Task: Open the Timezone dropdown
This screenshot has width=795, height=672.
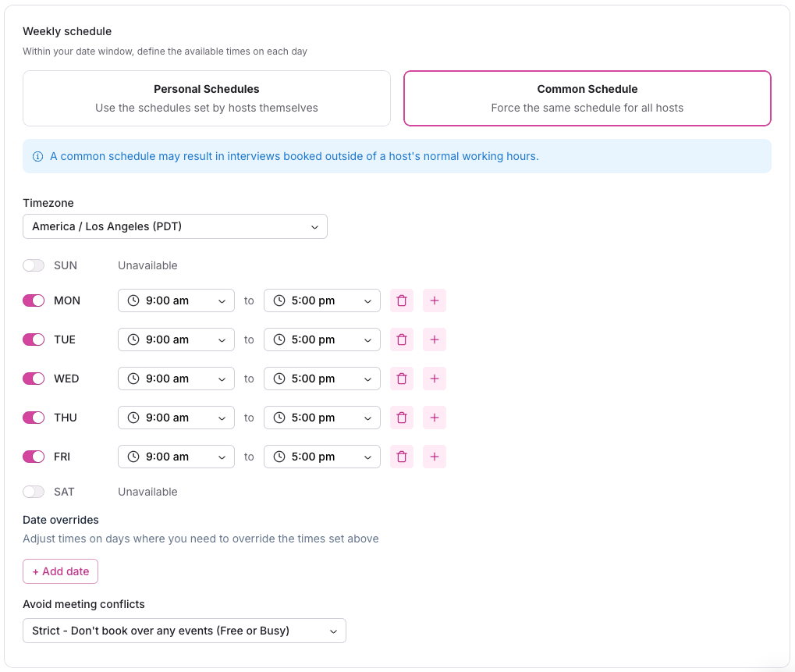Action: pyautogui.click(x=175, y=226)
